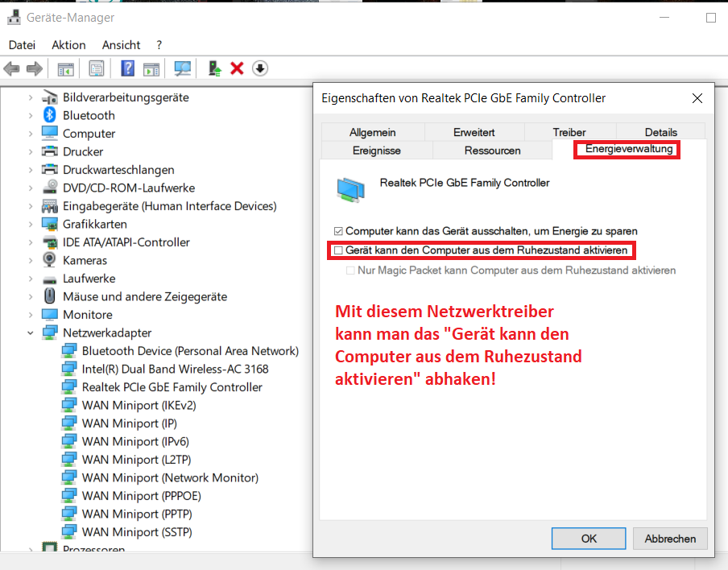The height and width of the screenshot is (570, 728).
Task: Select the Energieverwaltung tab
Action: 629,149
